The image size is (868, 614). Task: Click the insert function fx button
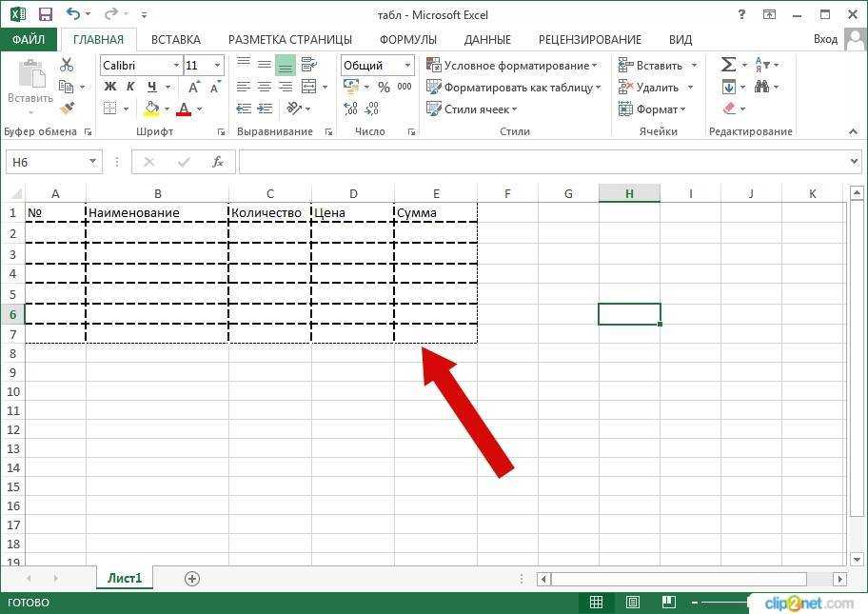[218, 162]
